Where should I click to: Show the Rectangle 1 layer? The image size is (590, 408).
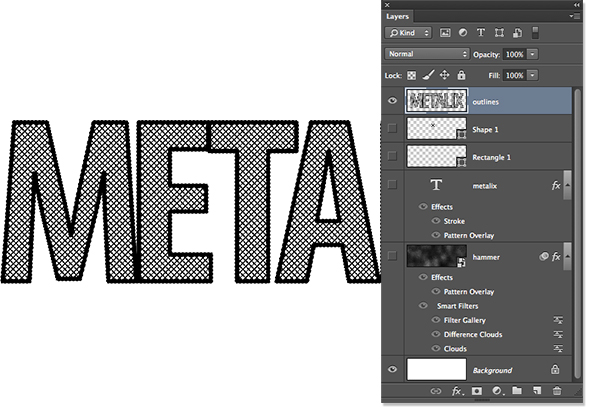coord(392,156)
